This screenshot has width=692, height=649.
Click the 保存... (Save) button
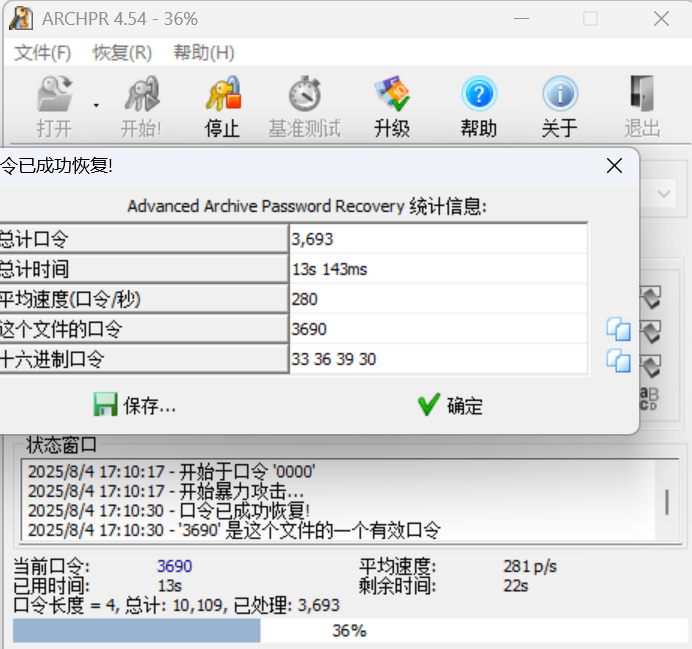point(135,405)
